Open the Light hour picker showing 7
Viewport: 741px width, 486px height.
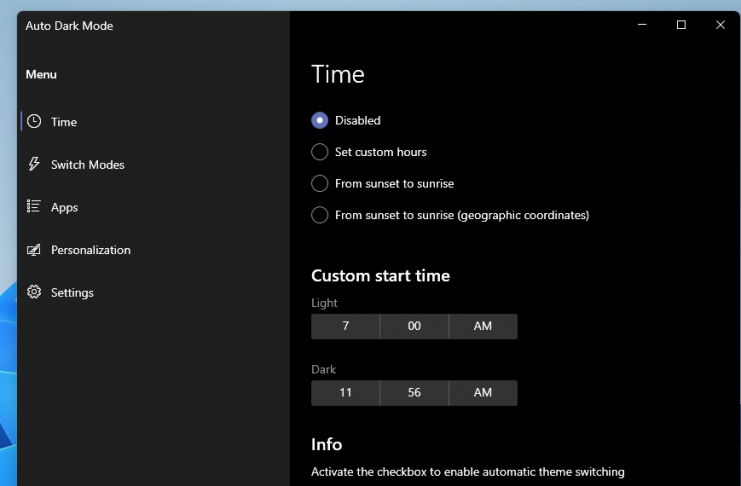pyautogui.click(x=345, y=326)
